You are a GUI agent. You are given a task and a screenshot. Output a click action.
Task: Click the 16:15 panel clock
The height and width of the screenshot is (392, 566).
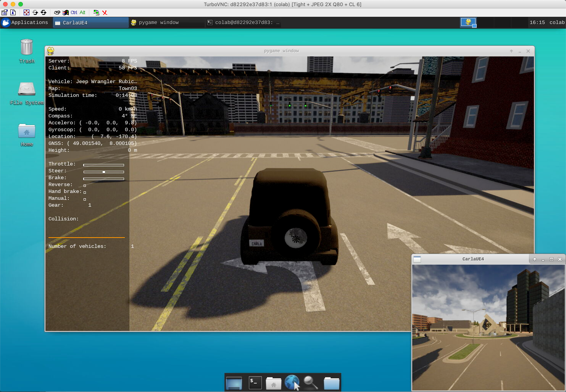pyautogui.click(x=537, y=22)
